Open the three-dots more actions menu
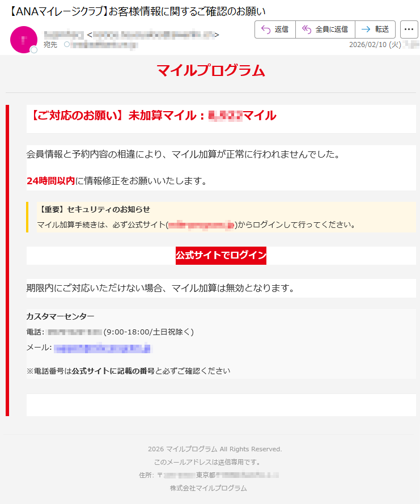This screenshot has height=504, width=420. point(409,29)
